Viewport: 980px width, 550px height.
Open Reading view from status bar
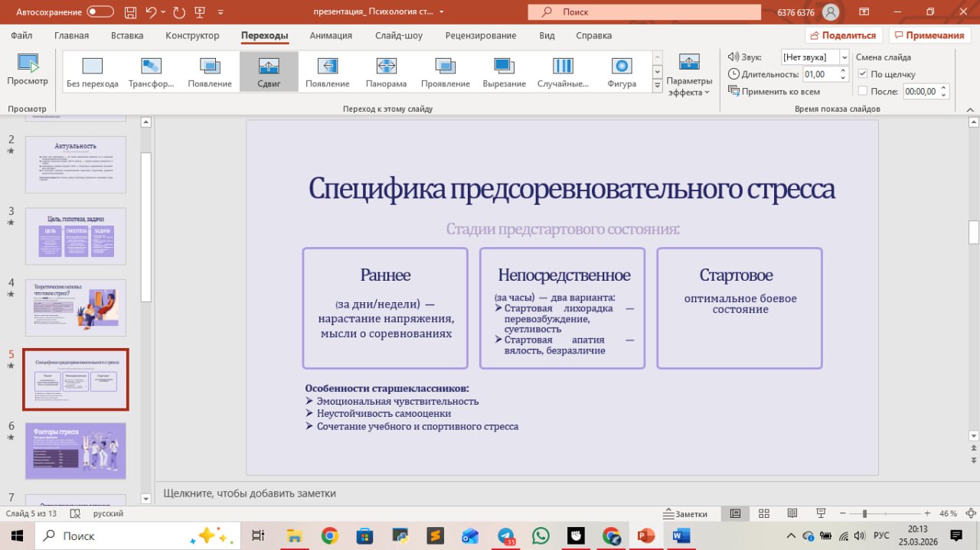coord(792,513)
